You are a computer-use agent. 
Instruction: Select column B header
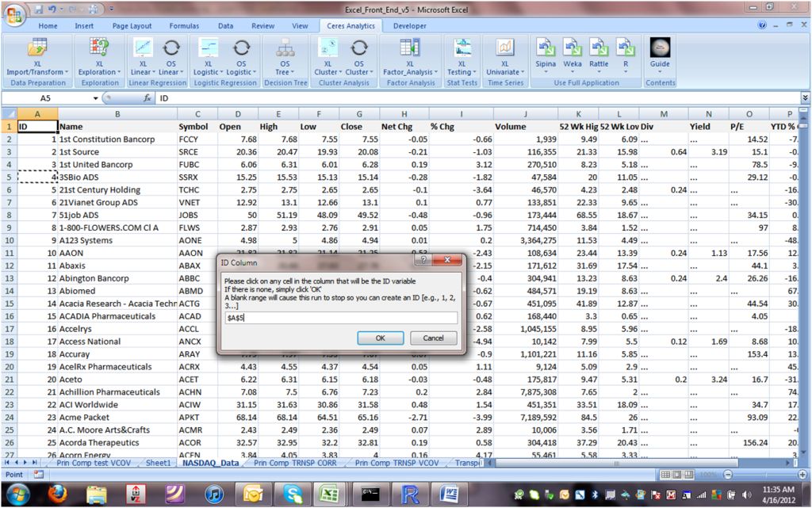(x=117, y=114)
